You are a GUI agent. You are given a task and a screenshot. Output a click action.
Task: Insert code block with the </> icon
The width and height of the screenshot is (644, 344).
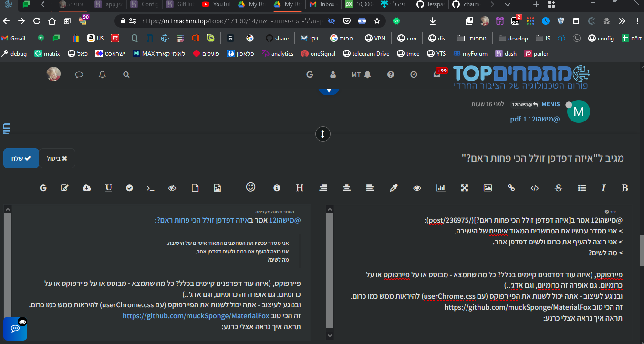click(x=535, y=188)
